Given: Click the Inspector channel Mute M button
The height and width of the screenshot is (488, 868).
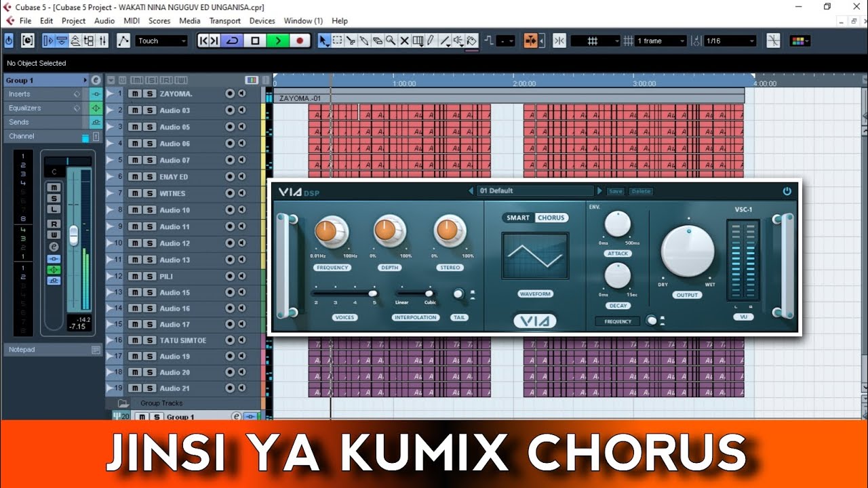Looking at the screenshot, I should point(54,187).
